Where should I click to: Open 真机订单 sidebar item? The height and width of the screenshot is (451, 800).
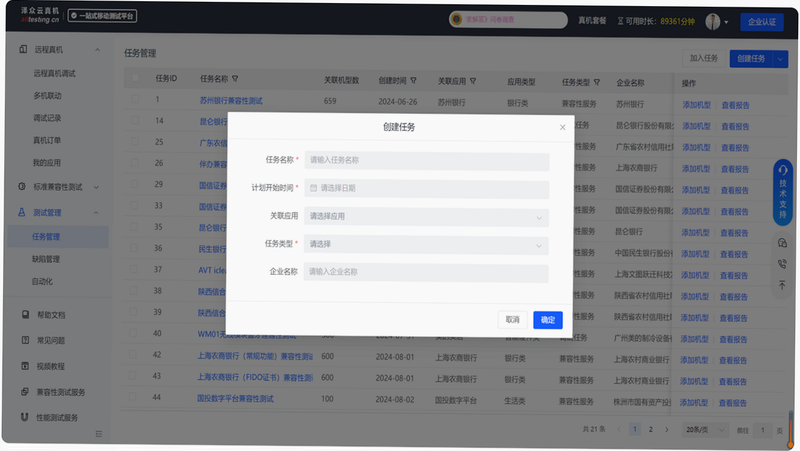coord(46,140)
